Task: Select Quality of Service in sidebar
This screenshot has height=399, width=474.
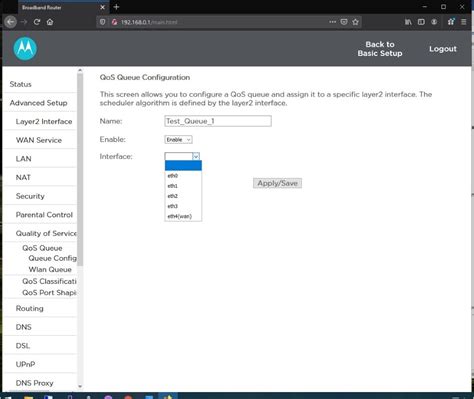Action: 46,234
